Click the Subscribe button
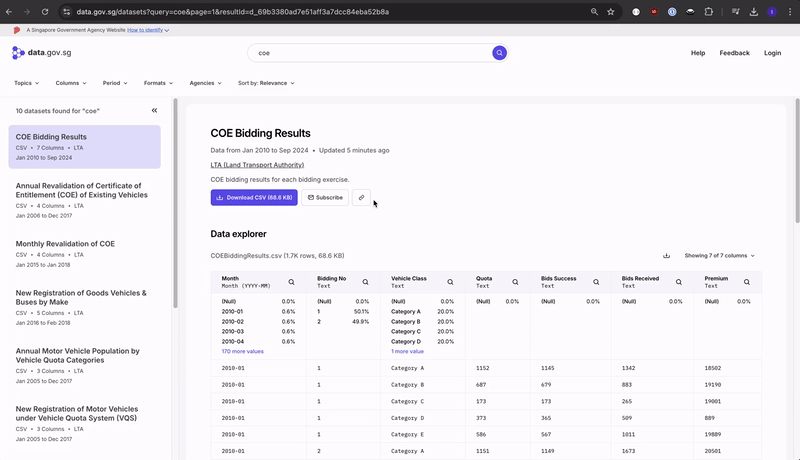 325,197
